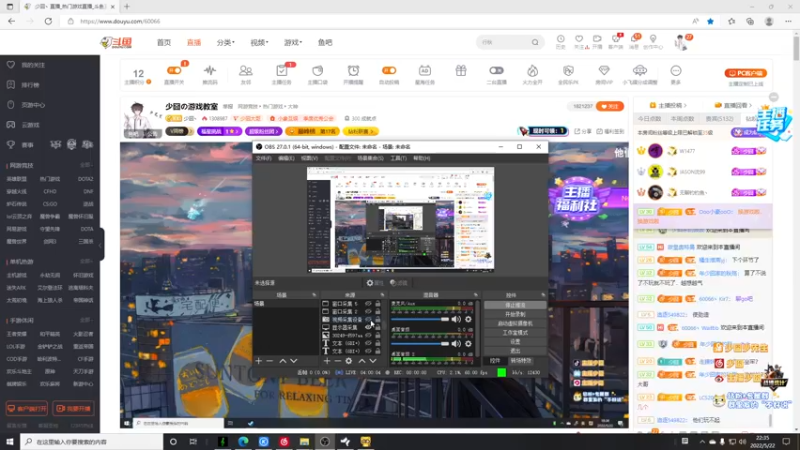
Task: Mute the 桌面音频 channel
Action: (x=456, y=344)
